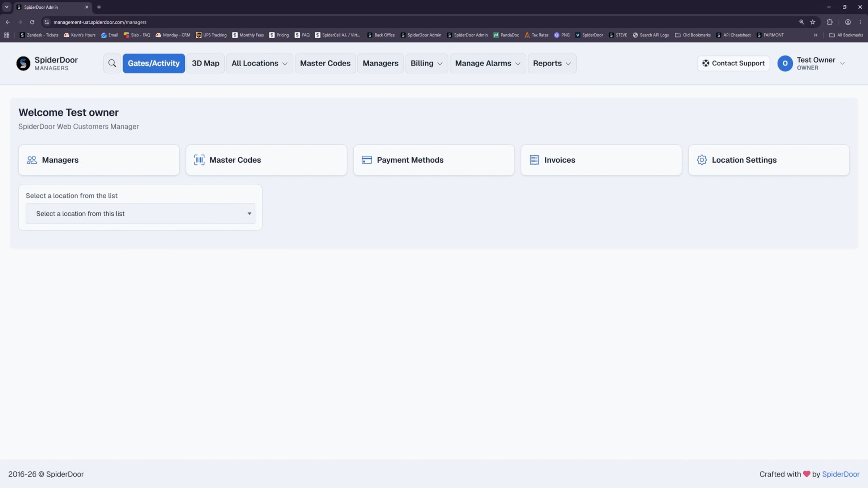The height and width of the screenshot is (488, 868).
Task: Open the All Bookmarks folder
Action: tap(846, 35)
